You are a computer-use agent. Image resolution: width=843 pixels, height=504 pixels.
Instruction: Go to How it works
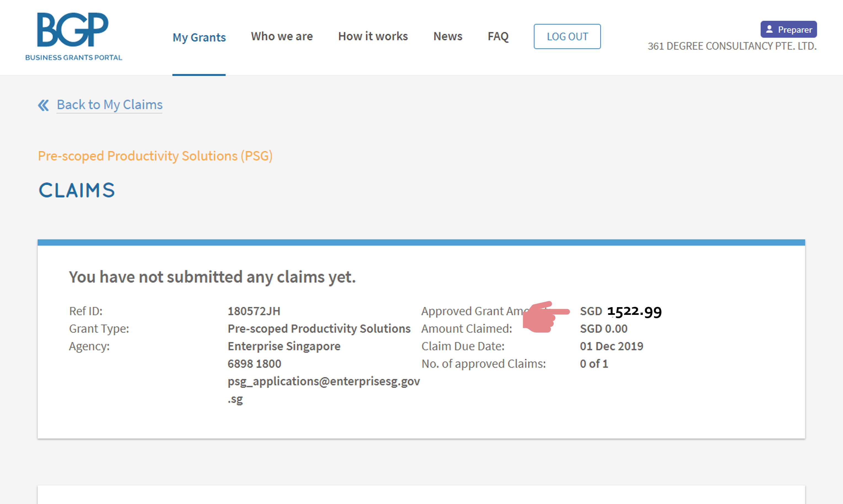click(373, 36)
